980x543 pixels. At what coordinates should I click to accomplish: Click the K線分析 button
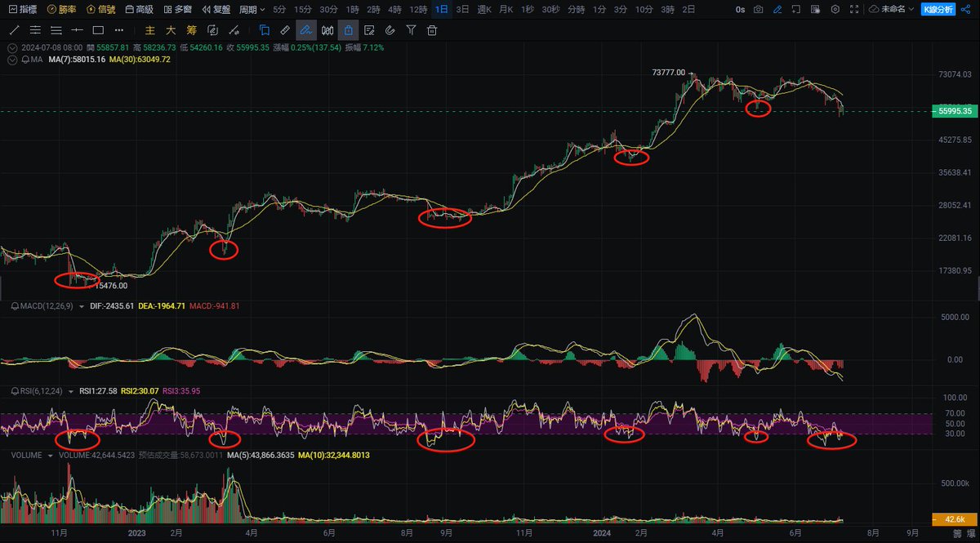[x=938, y=9]
